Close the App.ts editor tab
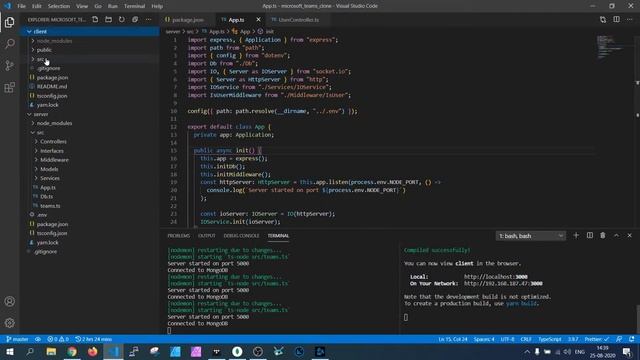This screenshot has height=360, width=640. point(258,19)
